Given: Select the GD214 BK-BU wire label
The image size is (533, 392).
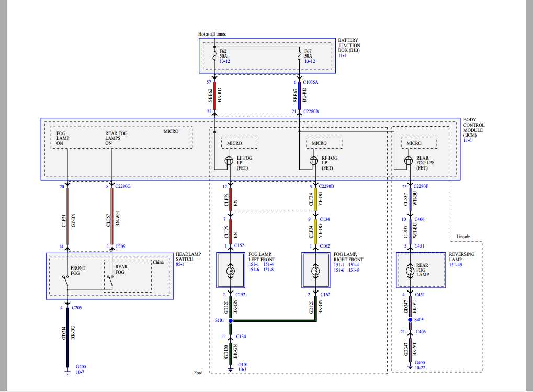Looking at the screenshot, I should coord(69,332).
